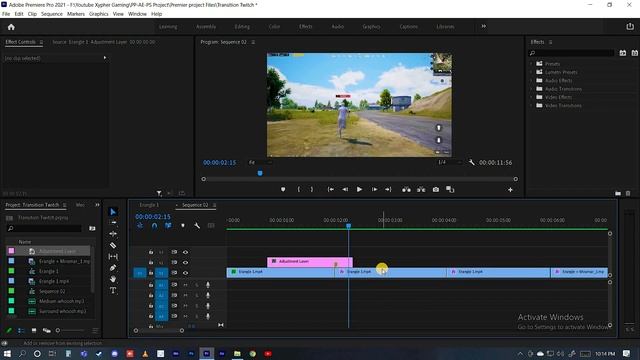The image size is (640, 360).
Task: Switch to Editing workspace
Action: [x=242, y=27]
